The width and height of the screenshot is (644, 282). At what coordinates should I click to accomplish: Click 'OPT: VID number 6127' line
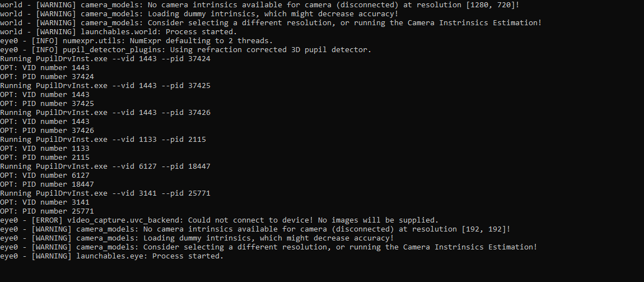(x=45, y=175)
